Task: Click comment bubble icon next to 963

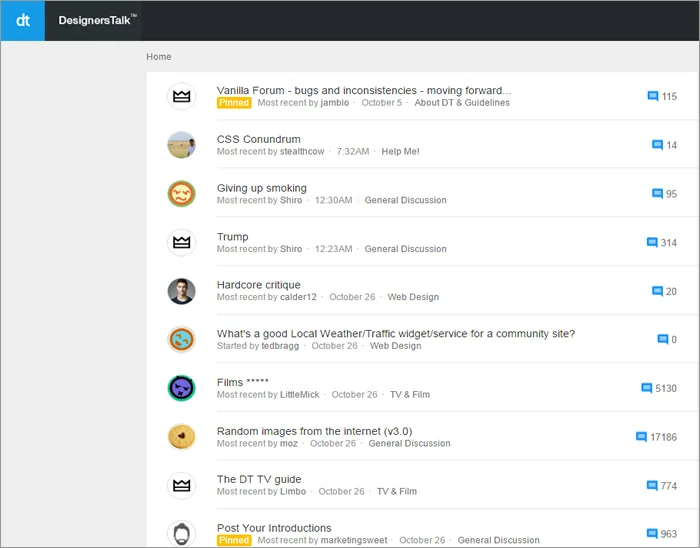Action: click(x=652, y=534)
